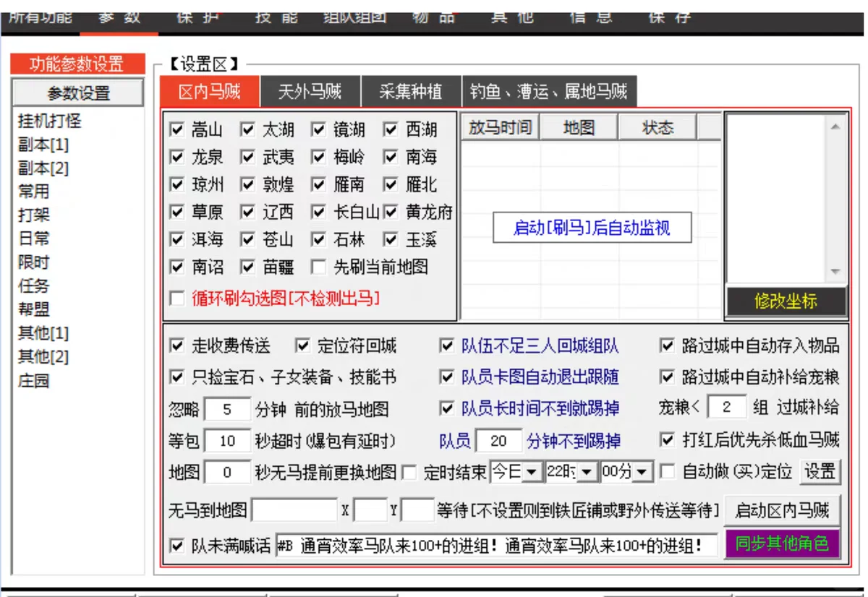Switch to the 天外马贼 tab
868x597 pixels.
click(310, 92)
